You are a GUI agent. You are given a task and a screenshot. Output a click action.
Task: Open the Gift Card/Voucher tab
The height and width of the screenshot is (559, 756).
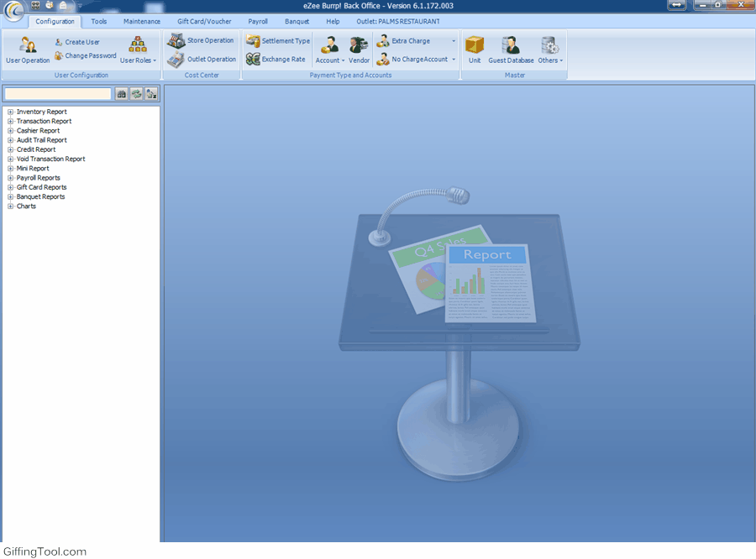point(204,21)
